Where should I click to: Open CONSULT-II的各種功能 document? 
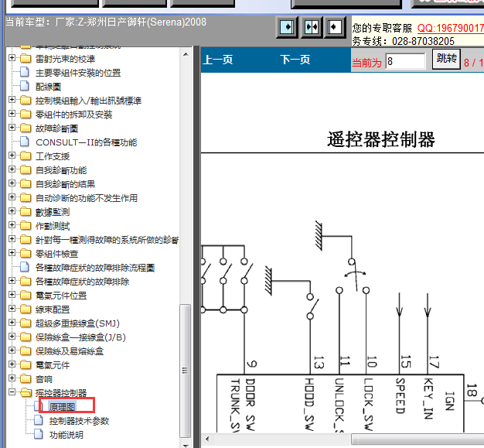pyautogui.click(x=86, y=142)
